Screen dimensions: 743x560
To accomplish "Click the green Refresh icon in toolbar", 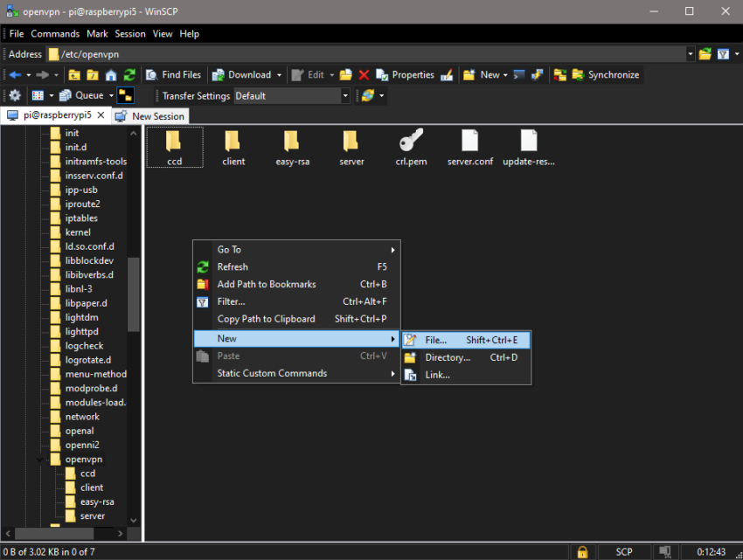I will coord(129,75).
